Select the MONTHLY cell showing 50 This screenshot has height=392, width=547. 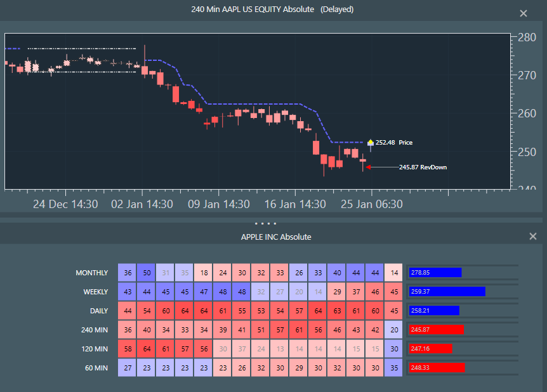pos(147,273)
